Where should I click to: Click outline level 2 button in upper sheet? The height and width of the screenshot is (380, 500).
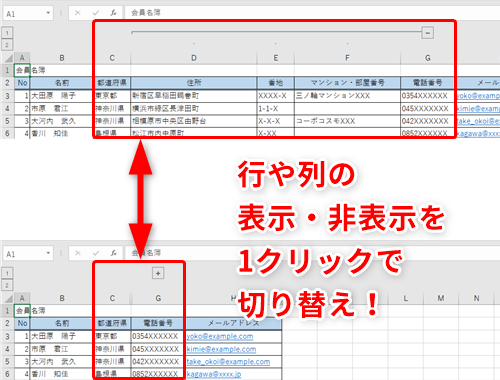(7, 45)
